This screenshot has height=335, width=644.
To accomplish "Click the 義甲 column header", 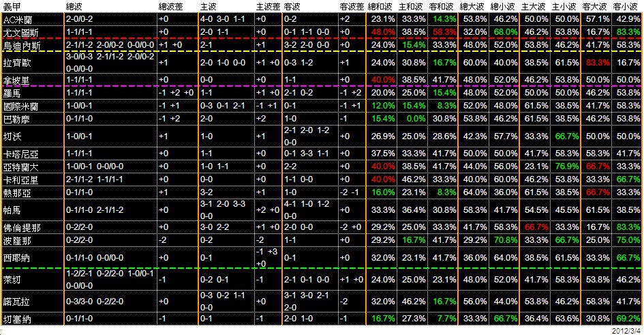I will coord(12,7).
